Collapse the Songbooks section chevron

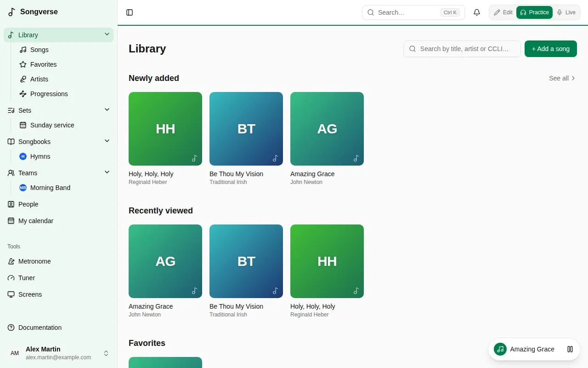click(107, 141)
